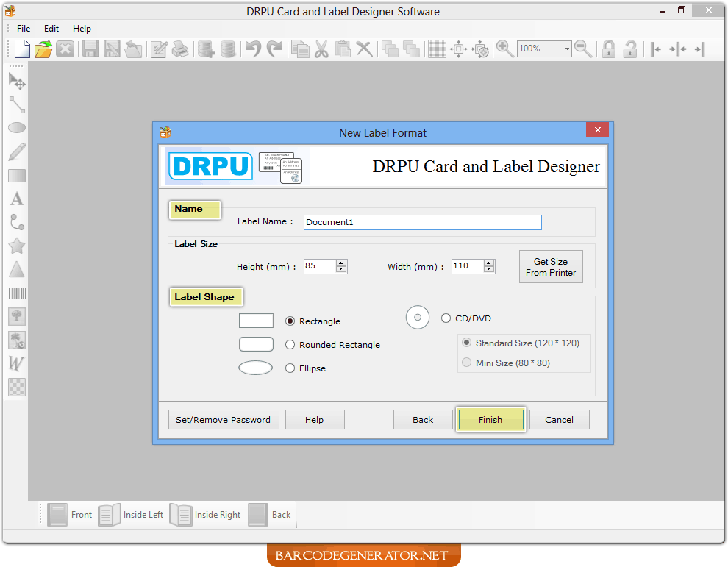Image resolution: width=728 pixels, height=567 pixels.
Task: Click the Copy icon in the toolbar
Action: 300,49
